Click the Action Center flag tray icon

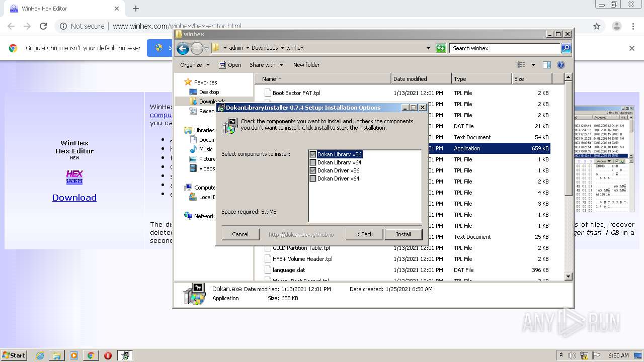[x=596, y=355]
